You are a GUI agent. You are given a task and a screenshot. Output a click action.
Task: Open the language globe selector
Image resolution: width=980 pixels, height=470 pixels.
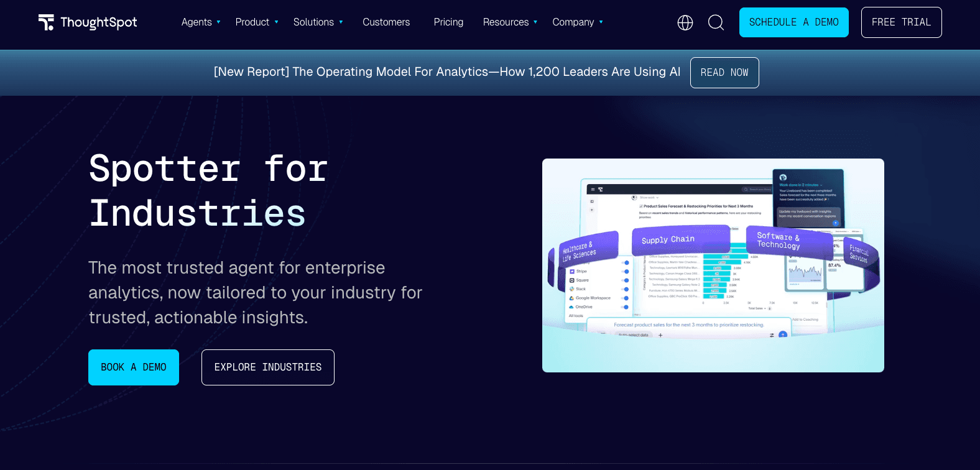(685, 22)
